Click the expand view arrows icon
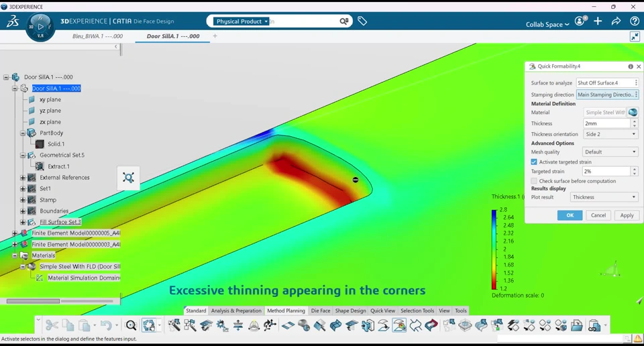 [x=635, y=36]
